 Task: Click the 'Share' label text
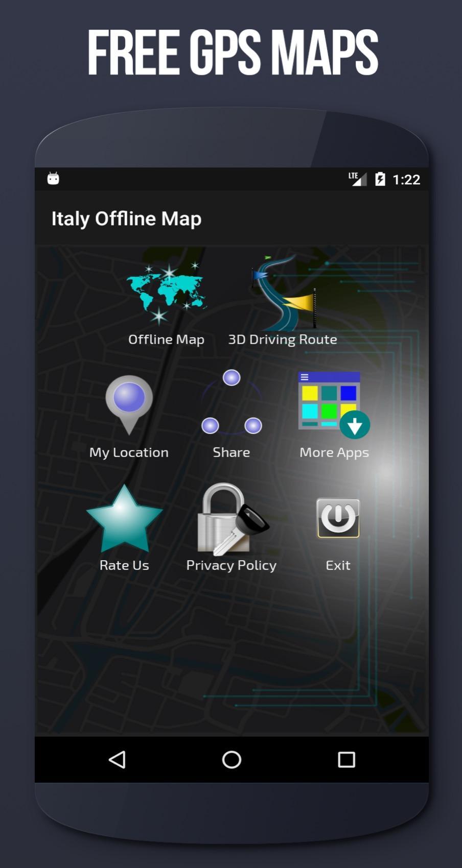pyautogui.click(x=232, y=452)
